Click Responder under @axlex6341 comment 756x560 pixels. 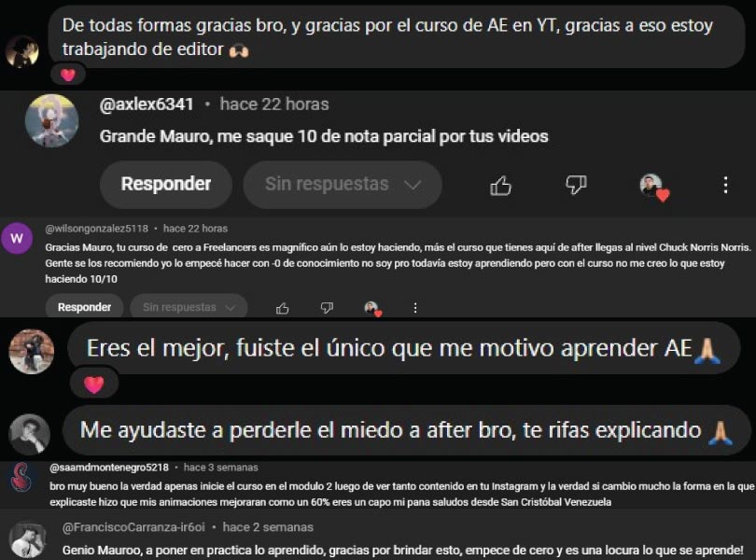[x=166, y=184]
